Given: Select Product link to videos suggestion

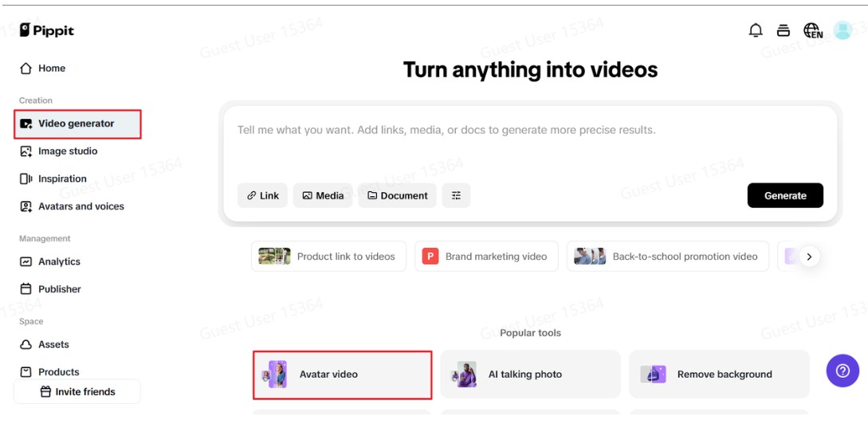Looking at the screenshot, I should coord(328,257).
